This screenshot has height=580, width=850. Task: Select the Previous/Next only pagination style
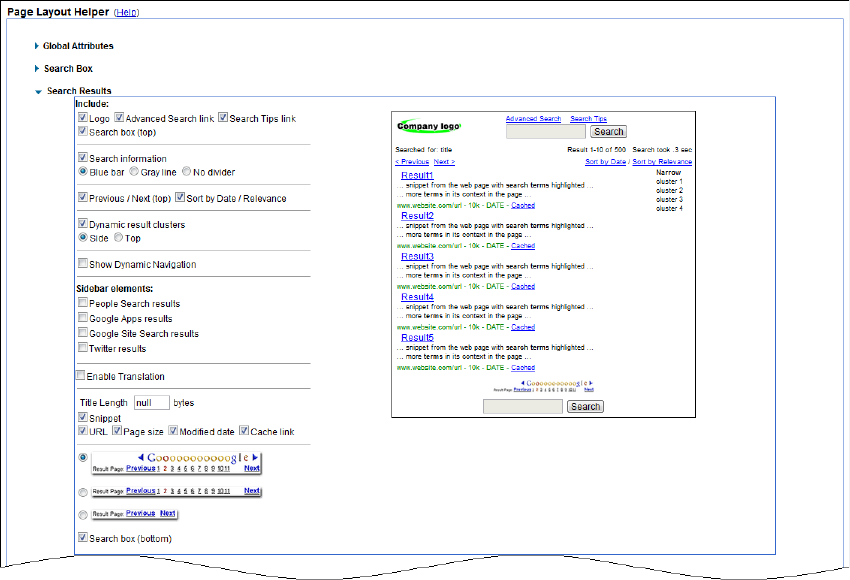pos(83,515)
